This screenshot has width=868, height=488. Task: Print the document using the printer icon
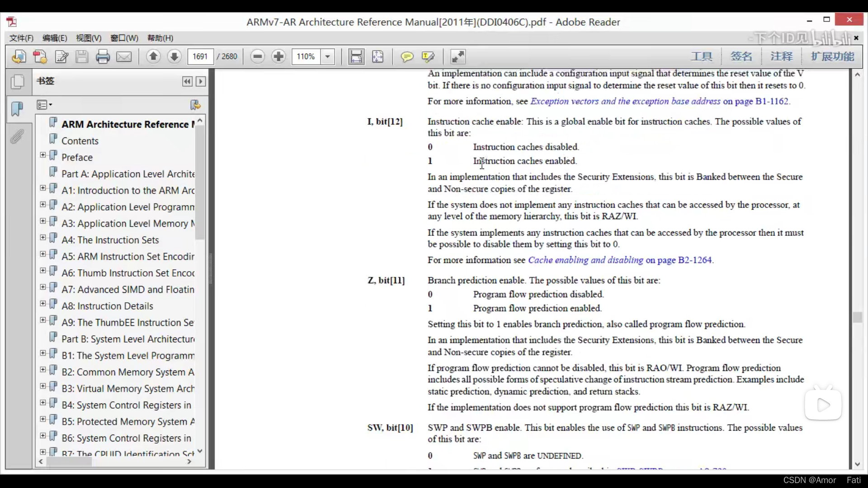103,56
